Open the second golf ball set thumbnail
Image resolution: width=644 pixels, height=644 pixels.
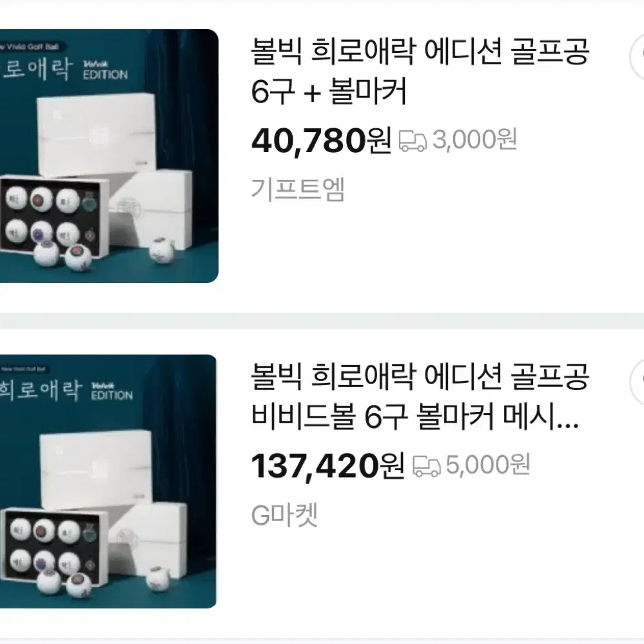[x=108, y=482]
